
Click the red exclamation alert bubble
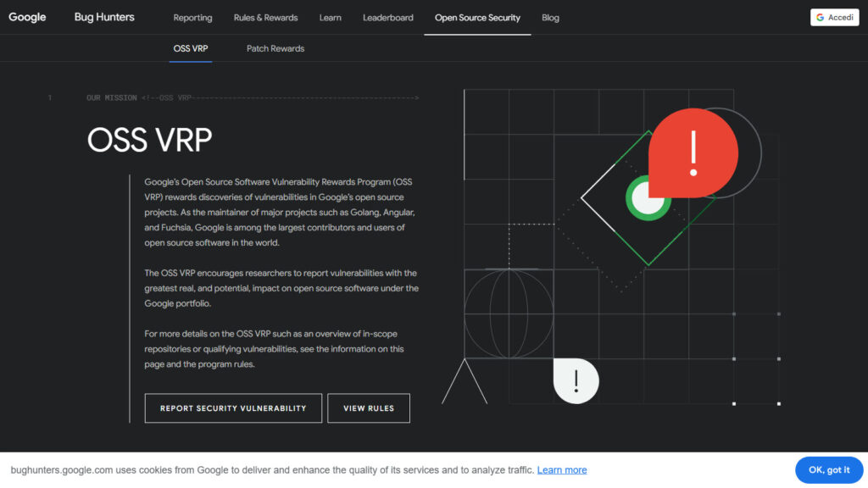click(693, 152)
